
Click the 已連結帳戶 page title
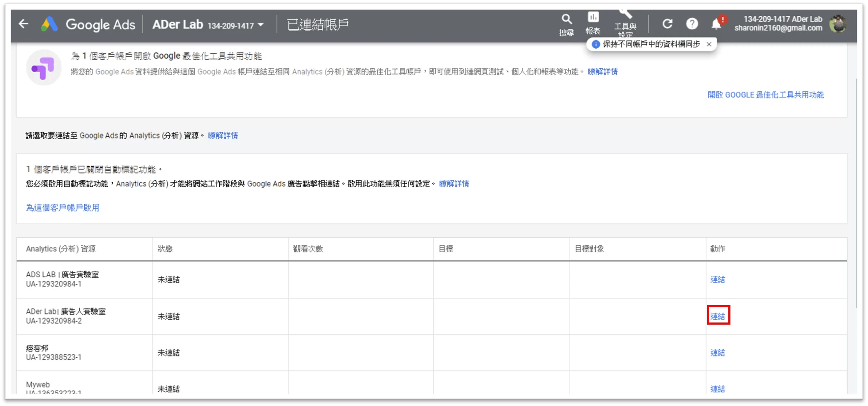coord(318,24)
